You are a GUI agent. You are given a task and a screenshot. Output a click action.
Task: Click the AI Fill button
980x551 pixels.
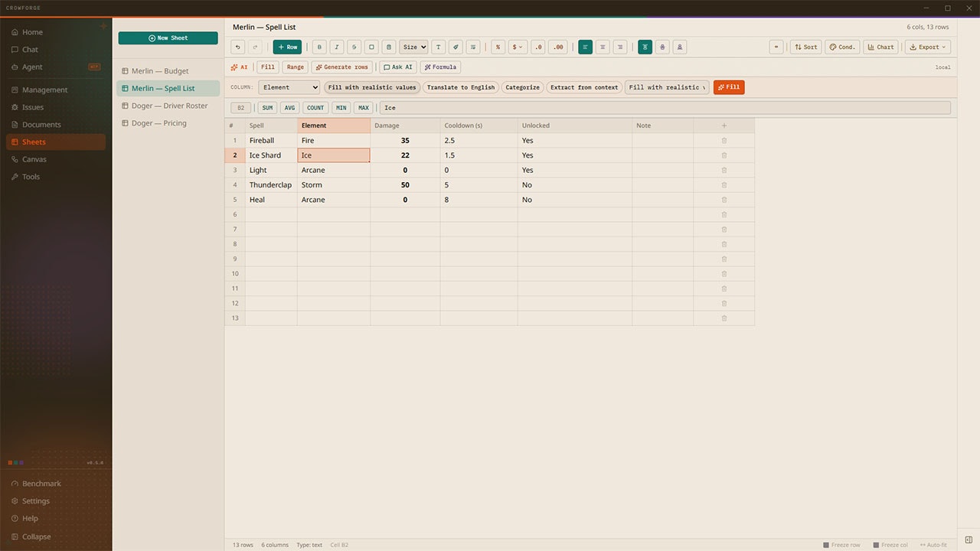(x=267, y=67)
